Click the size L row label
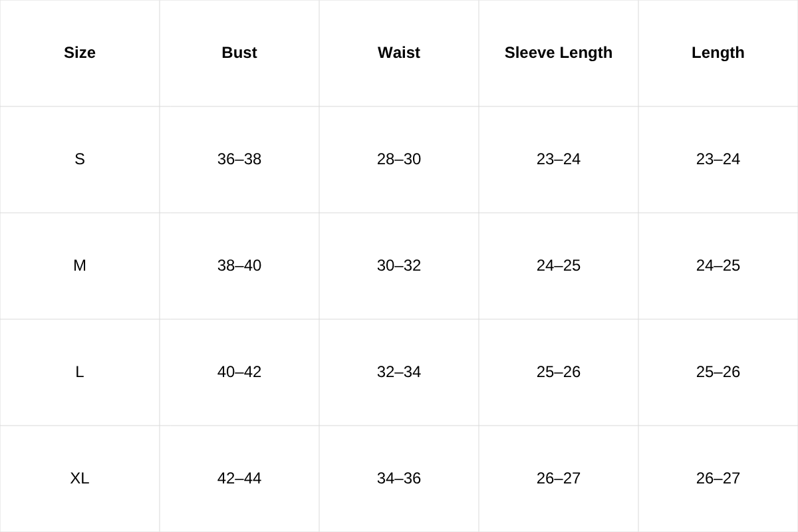Viewport: 798px width, 532px height. click(80, 372)
